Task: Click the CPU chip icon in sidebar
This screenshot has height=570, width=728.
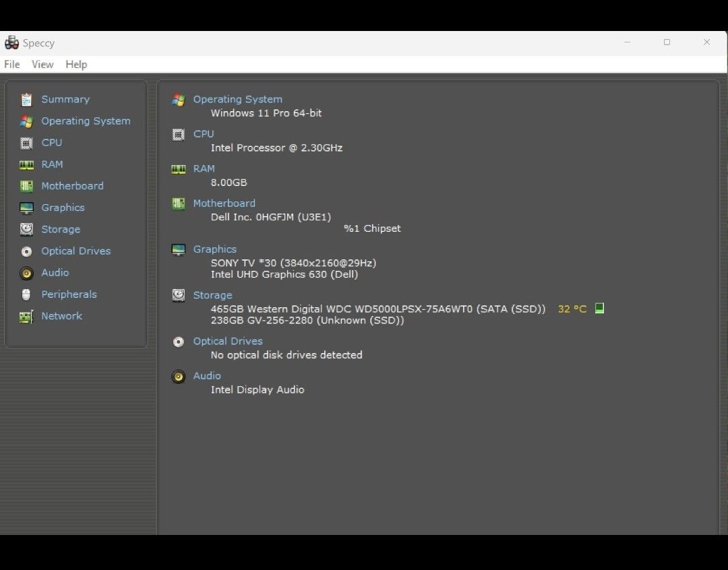Action: [26, 143]
